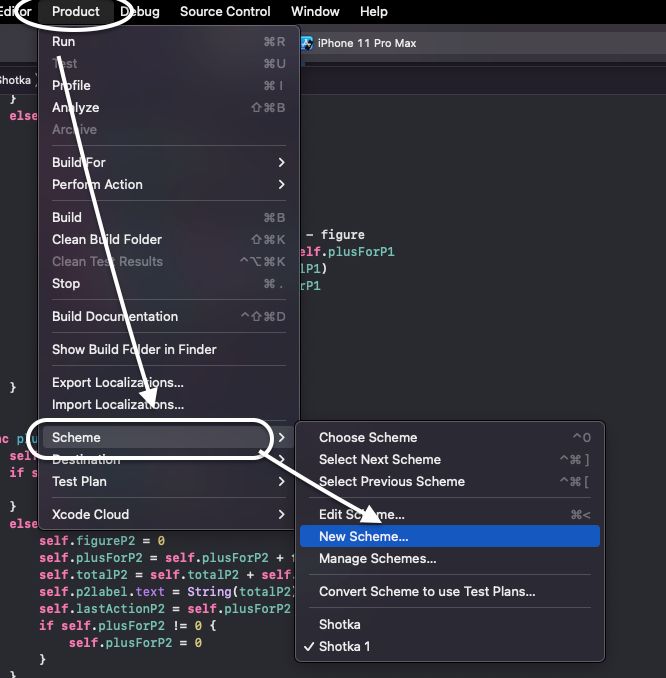Switch to the Shotka scheme
This screenshot has width=666, height=678.
tap(450, 625)
